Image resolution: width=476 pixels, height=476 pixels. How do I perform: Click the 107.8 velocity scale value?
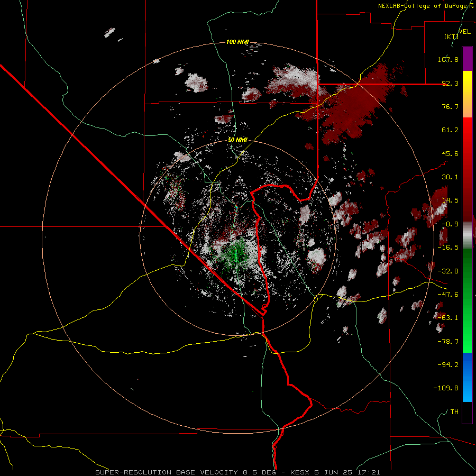point(448,59)
